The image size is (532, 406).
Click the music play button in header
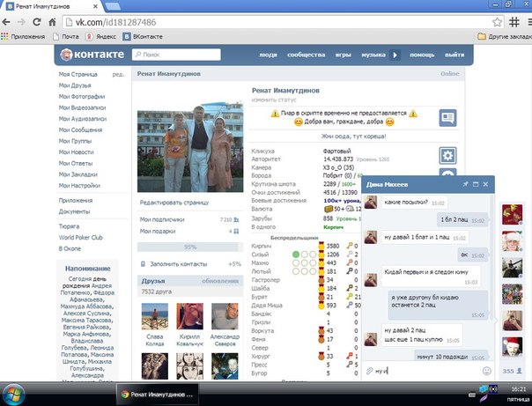(395, 55)
